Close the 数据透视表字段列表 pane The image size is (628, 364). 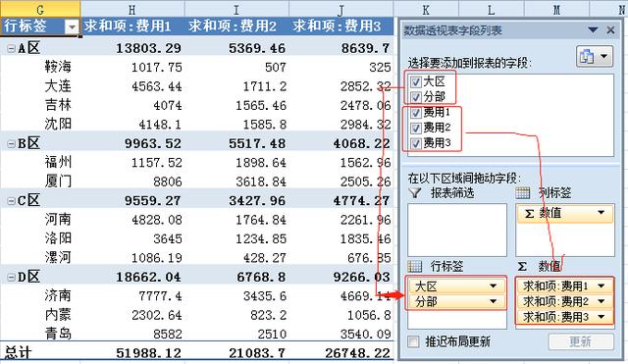click(x=610, y=30)
